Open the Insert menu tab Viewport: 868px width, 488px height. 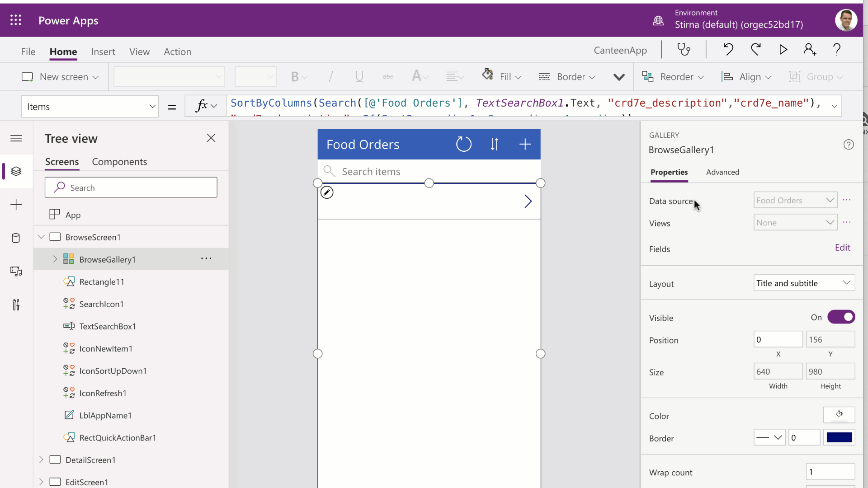pos(103,52)
